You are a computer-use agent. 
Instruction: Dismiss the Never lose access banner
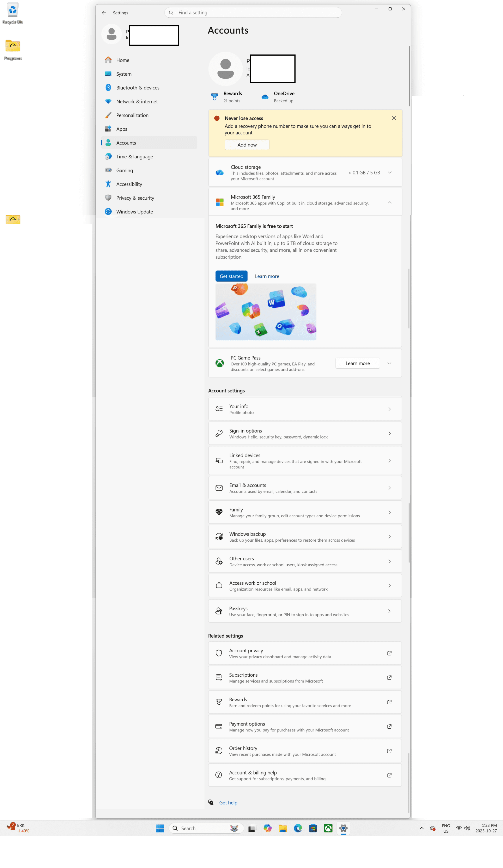tap(394, 118)
